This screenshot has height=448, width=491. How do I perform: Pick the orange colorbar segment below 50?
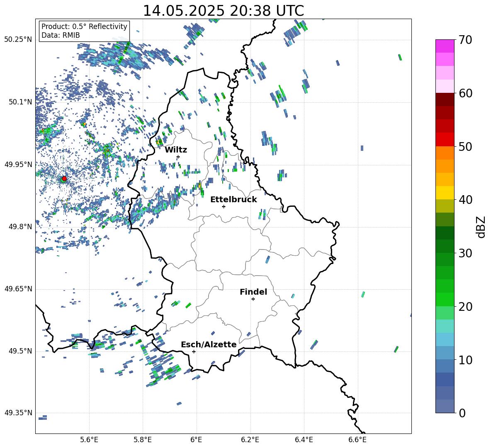point(445,153)
